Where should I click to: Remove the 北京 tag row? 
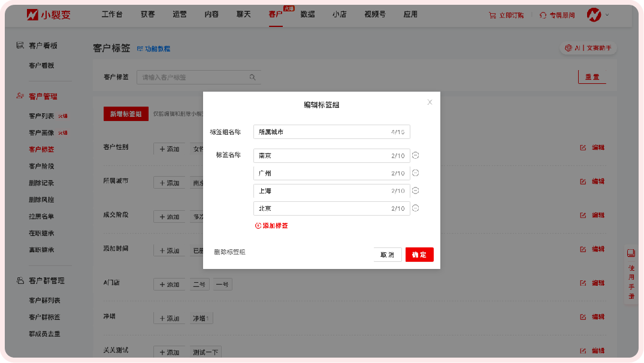(416, 208)
